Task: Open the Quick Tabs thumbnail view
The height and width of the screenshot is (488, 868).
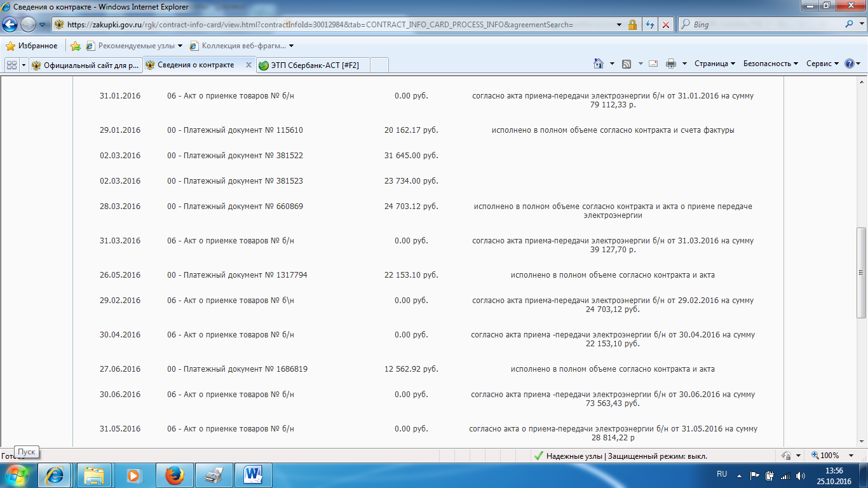Action: pos(11,65)
